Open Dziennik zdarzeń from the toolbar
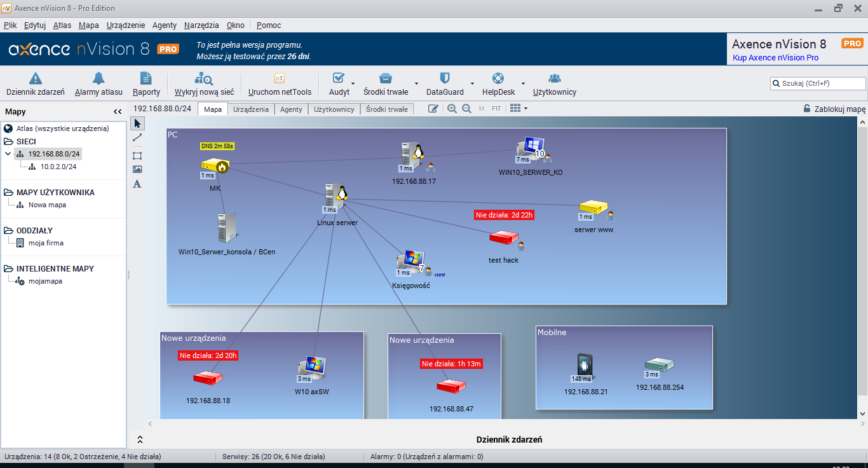Viewport: 868px width, 468px height. 36,84
